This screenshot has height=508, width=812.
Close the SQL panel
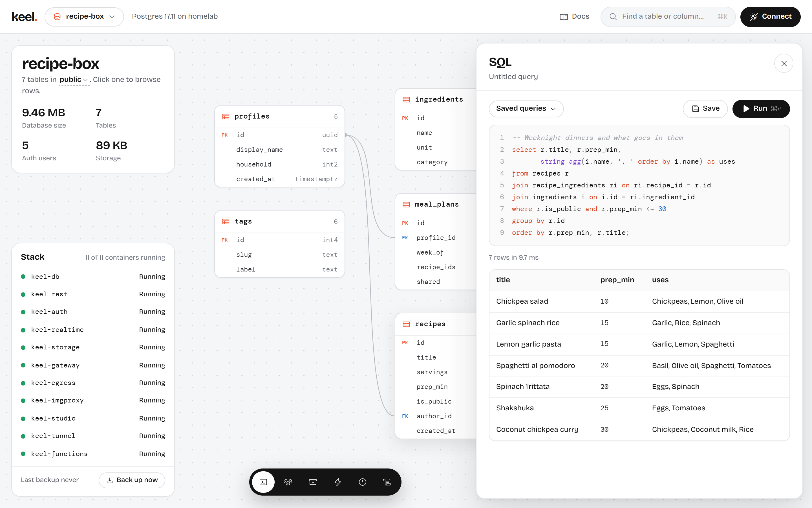tap(784, 63)
